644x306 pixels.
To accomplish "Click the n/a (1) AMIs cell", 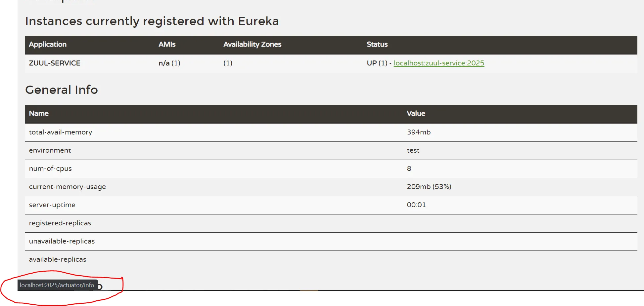I will 169,63.
